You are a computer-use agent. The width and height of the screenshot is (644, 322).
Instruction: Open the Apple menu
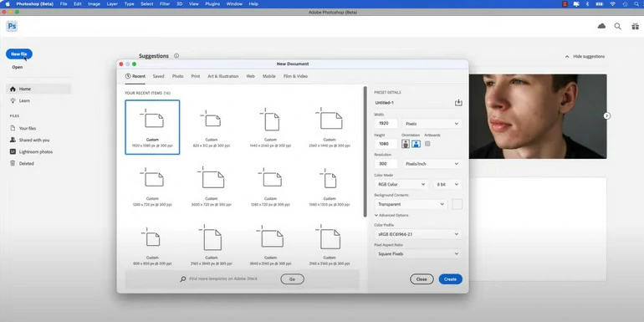coord(8,3)
